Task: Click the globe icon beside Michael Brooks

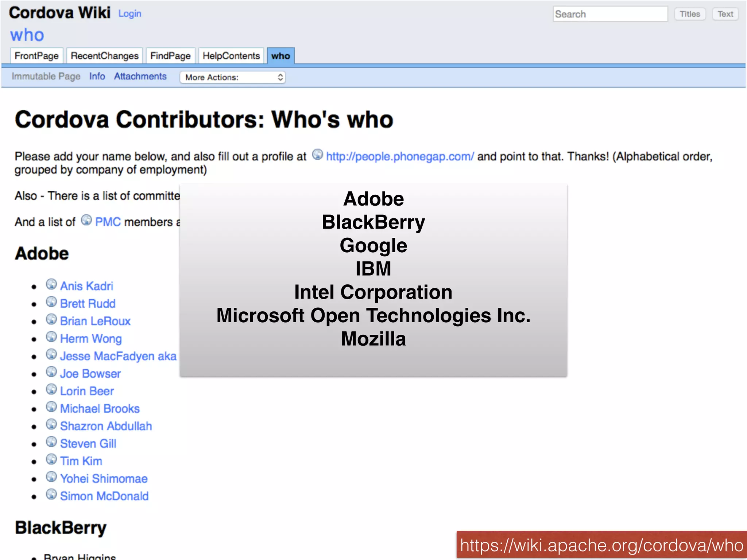Action: [x=51, y=407]
